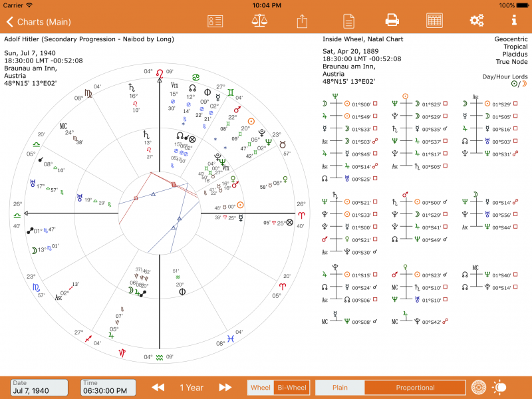The width and height of the screenshot is (532, 399).
Task: Tap the zodiac wheel icon in bottom bar
Action: click(x=477, y=388)
